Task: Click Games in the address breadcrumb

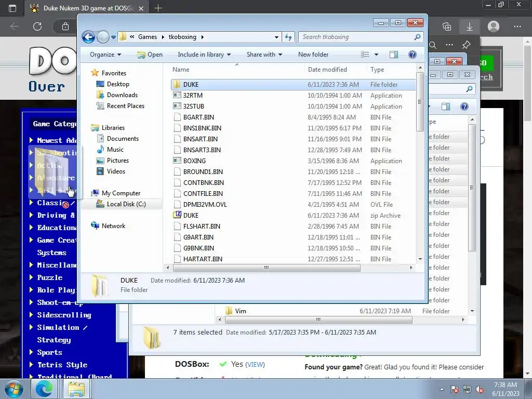Action: click(147, 37)
